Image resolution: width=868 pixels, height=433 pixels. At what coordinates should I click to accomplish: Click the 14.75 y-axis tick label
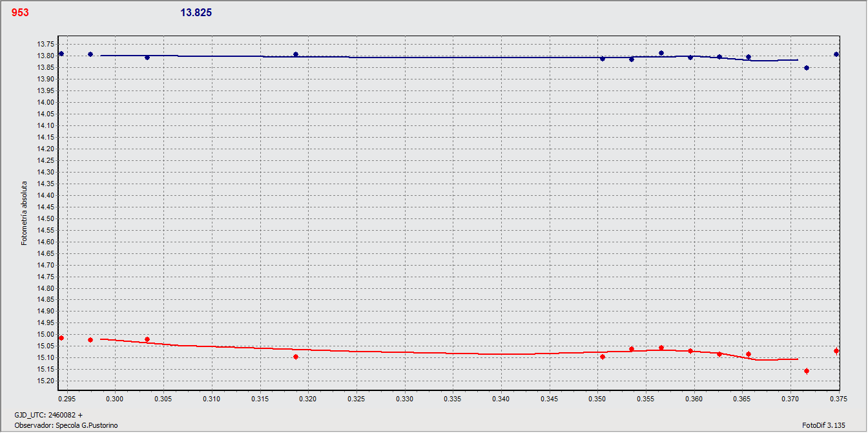(46, 277)
